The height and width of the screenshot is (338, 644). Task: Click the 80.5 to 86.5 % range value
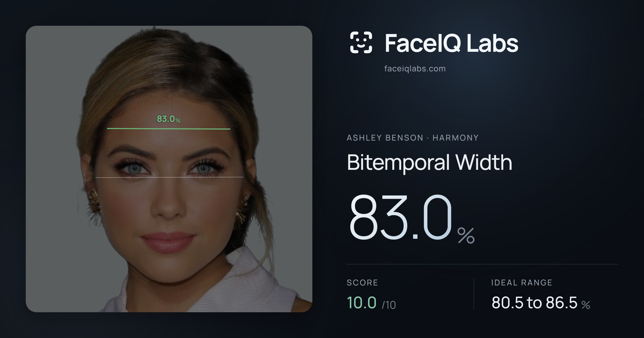[541, 303]
